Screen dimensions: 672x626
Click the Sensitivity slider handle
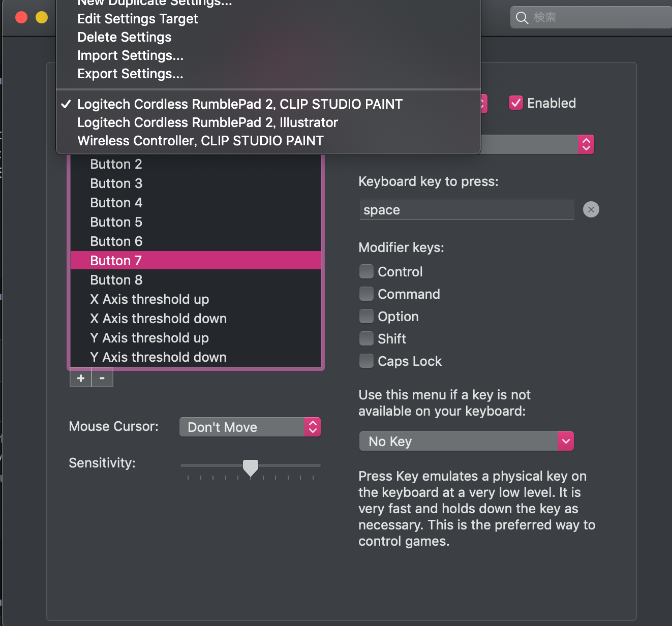[x=251, y=467]
